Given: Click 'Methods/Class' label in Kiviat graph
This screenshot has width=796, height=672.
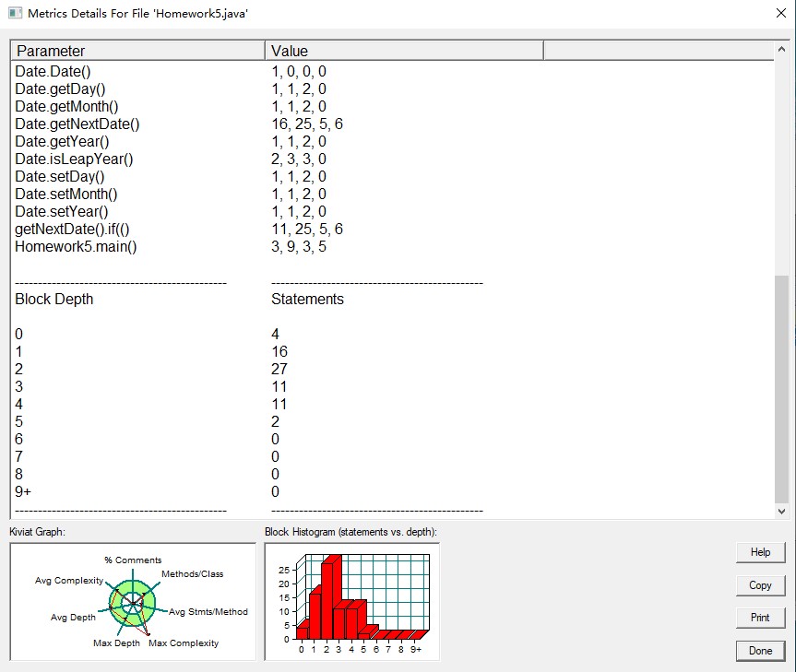Looking at the screenshot, I should pyautogui.click(x=193, y=573).
